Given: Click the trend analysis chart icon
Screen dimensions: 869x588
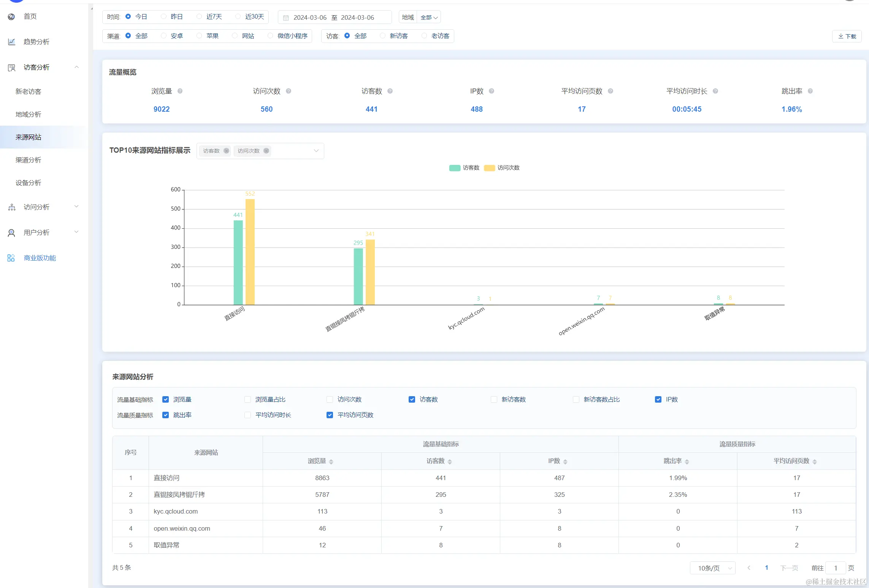Looking at the screenshot, I should tap(11, 42).
